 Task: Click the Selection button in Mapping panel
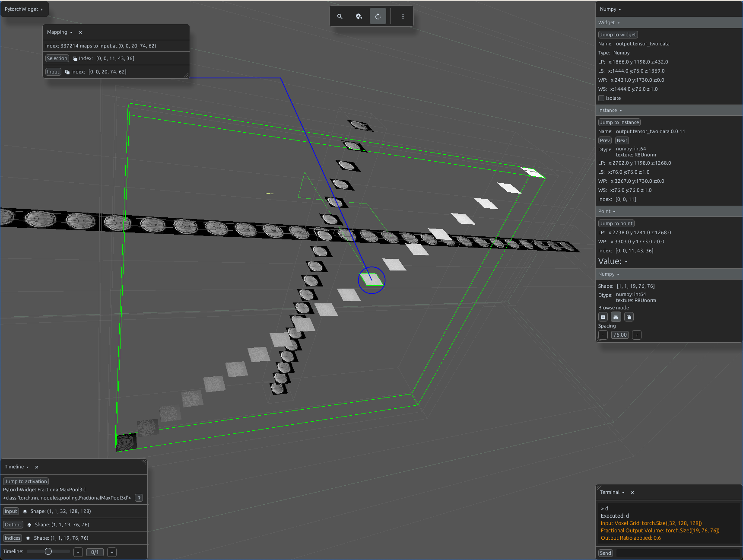57,58
